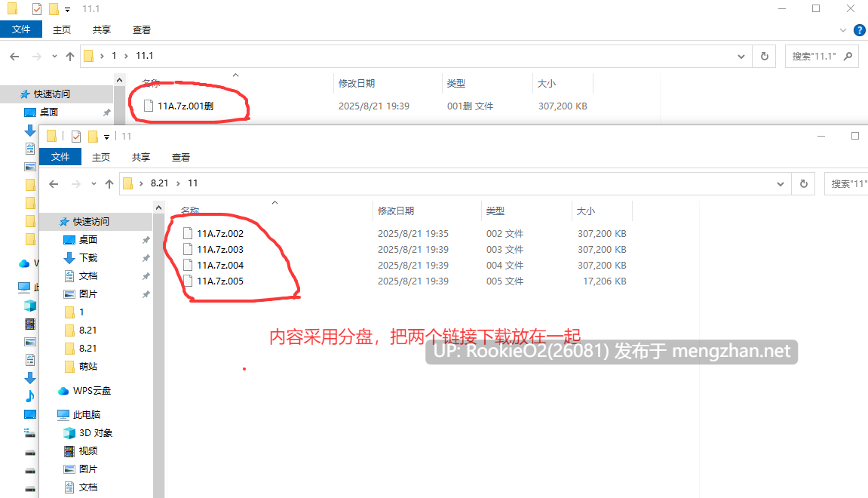Open folder 1 in the 11 window sidebar
Screen dimensions: 868x498
81,312
